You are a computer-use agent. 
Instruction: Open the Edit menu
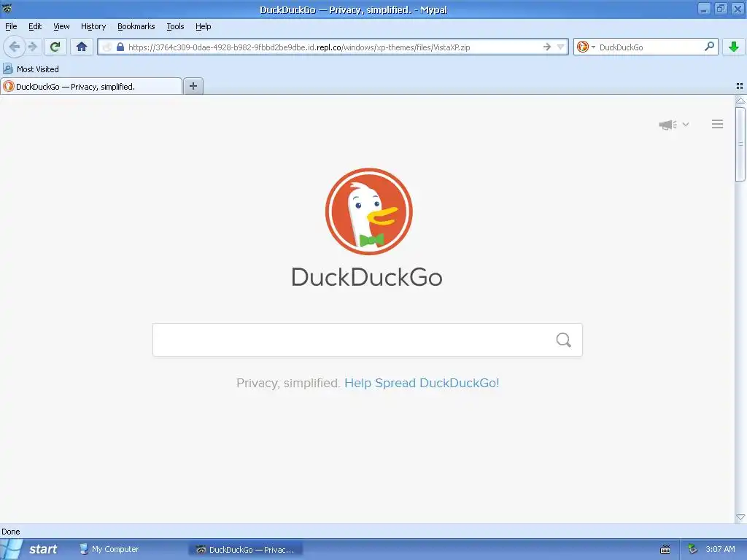coord(35,26)
